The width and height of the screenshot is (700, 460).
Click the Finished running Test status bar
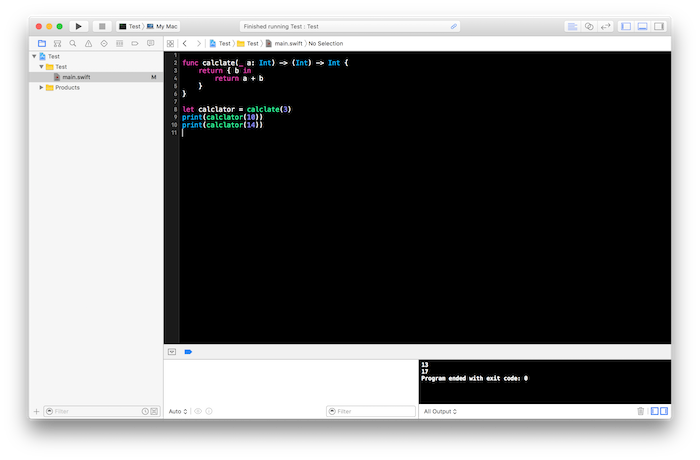[350, 26]
